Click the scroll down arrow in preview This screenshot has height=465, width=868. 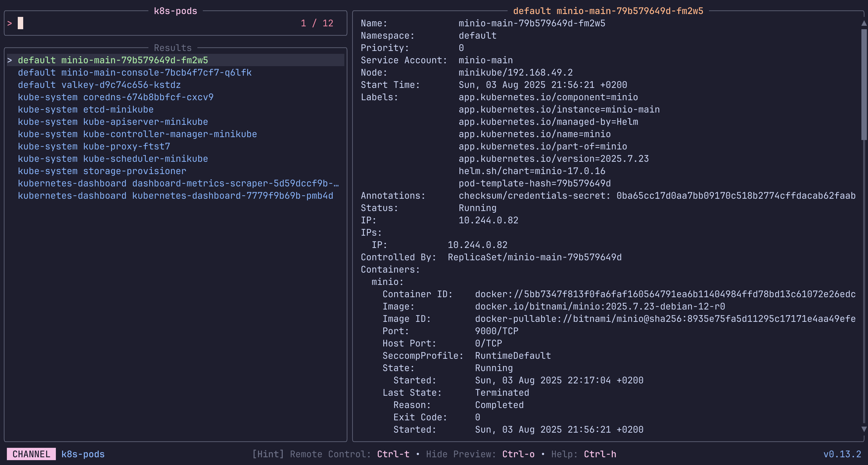(x=864, y=429)
